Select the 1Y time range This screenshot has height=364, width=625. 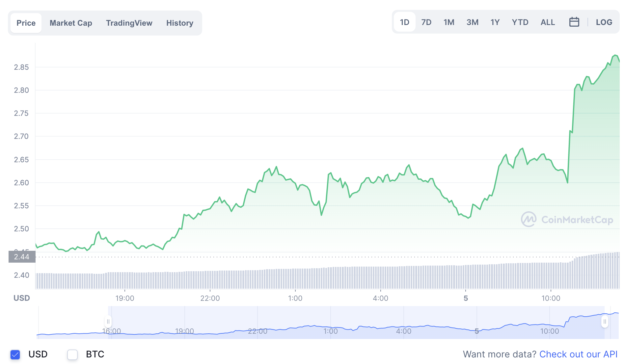click(495, 22)
